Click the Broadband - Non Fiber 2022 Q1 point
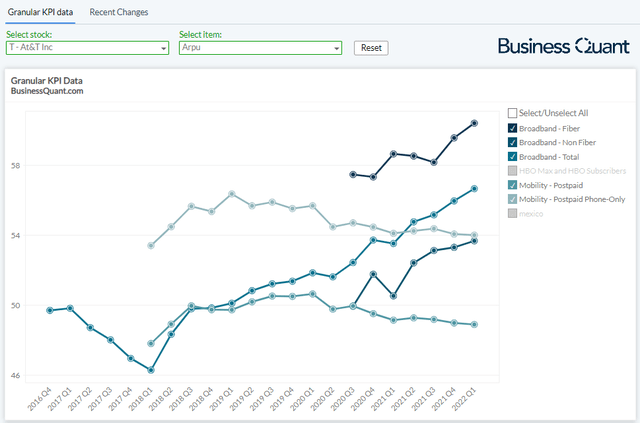 tap(474, 241)
